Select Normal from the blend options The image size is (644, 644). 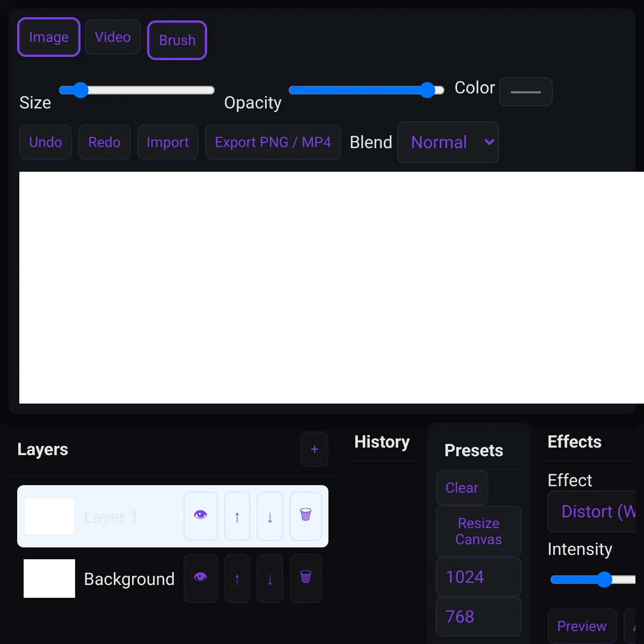click(x=448, y=142)
